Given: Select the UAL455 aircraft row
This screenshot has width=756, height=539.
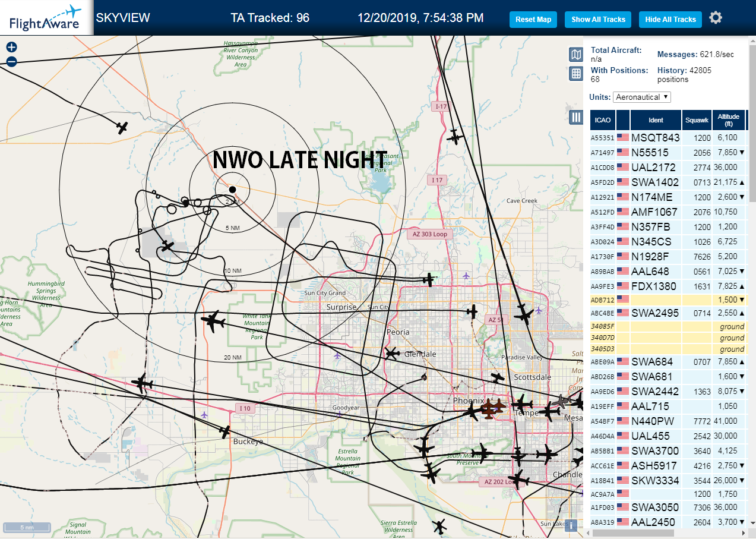Looking at the screenshot, I should click(668, 436).
